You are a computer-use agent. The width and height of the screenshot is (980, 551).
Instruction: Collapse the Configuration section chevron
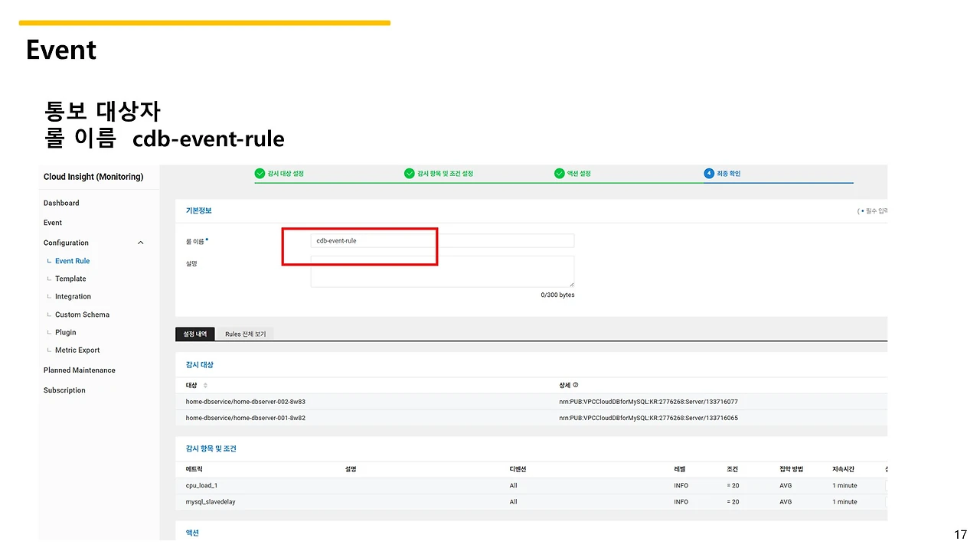click(140, 243)
